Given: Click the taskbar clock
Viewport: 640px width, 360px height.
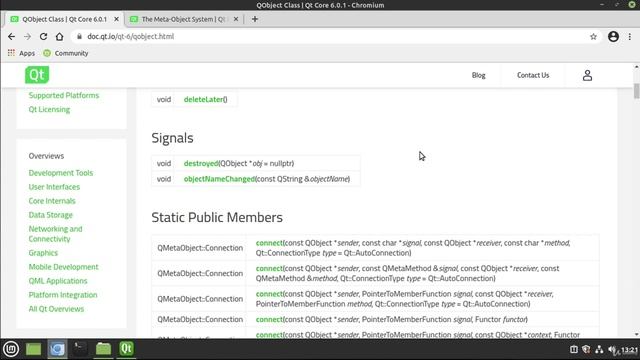Looking at the screenshot, I should click(630, 350).
